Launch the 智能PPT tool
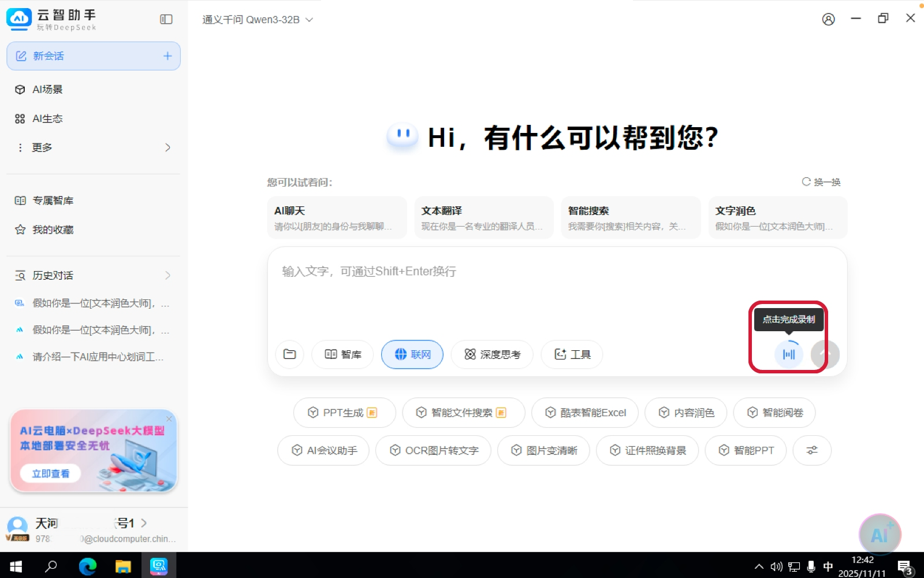924x578 pixels. (x=746, y=450)
